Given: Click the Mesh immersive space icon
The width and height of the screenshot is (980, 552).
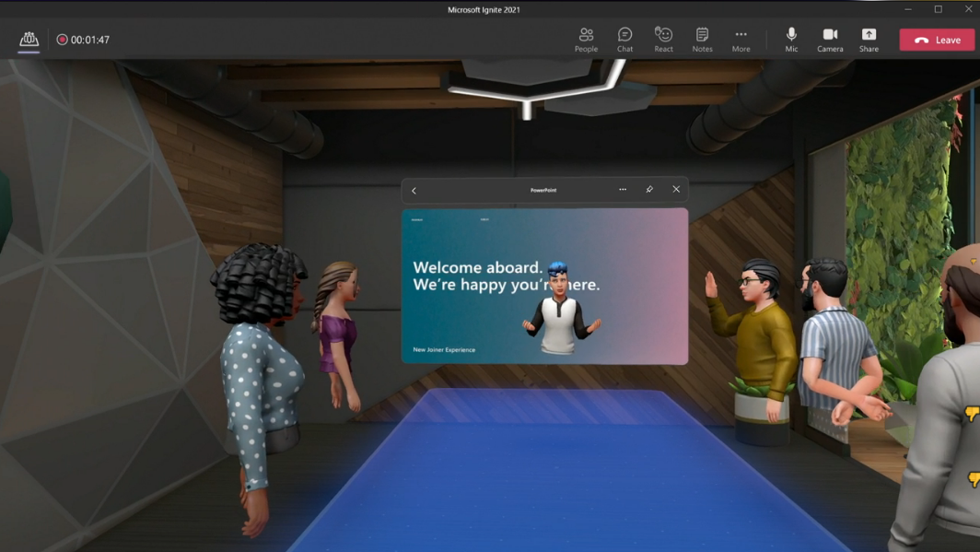Looking at the screenshot, I should [x=29, y=40].
